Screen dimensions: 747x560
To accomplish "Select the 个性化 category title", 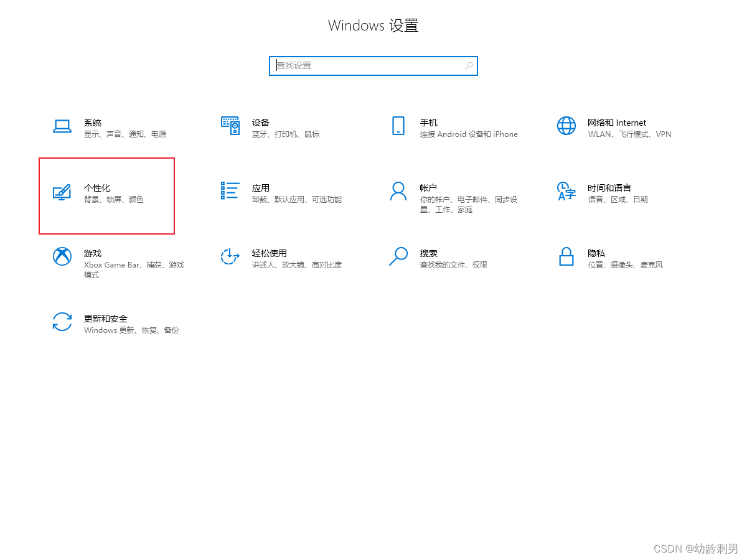I will click(x=97, y=188).
